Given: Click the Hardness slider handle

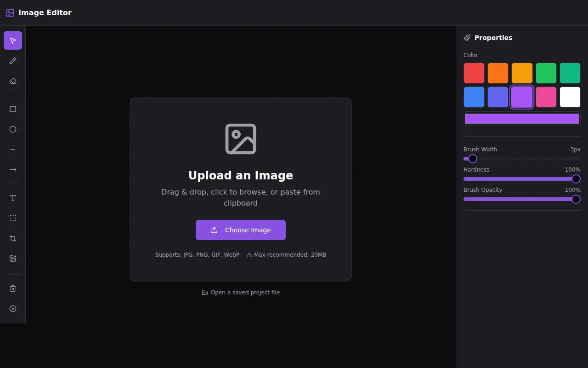Looking at the screenshot, I should [576, 179].
